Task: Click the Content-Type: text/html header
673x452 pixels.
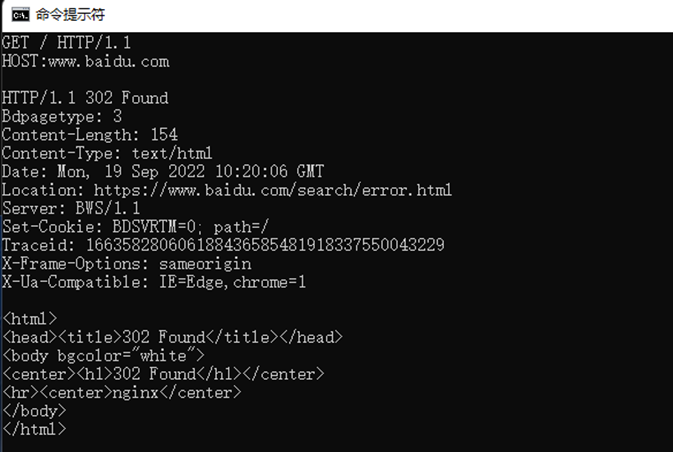Action: pos(107,153)
